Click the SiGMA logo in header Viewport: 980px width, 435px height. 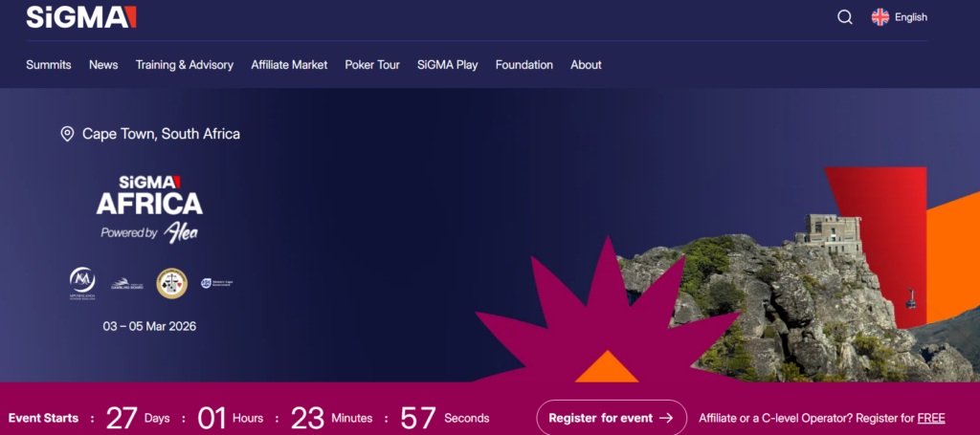pos(81,17)
